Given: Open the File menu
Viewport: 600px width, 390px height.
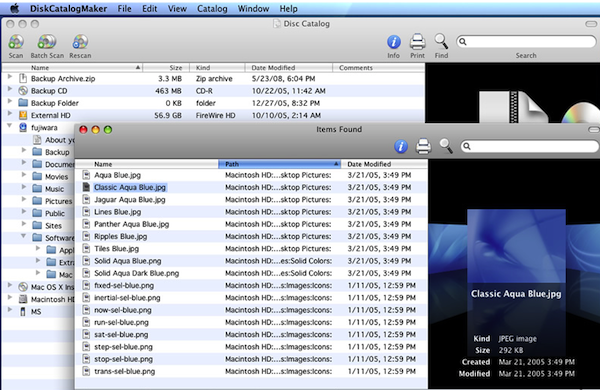Looking at the screenshot, I should [x=124, y=8].
